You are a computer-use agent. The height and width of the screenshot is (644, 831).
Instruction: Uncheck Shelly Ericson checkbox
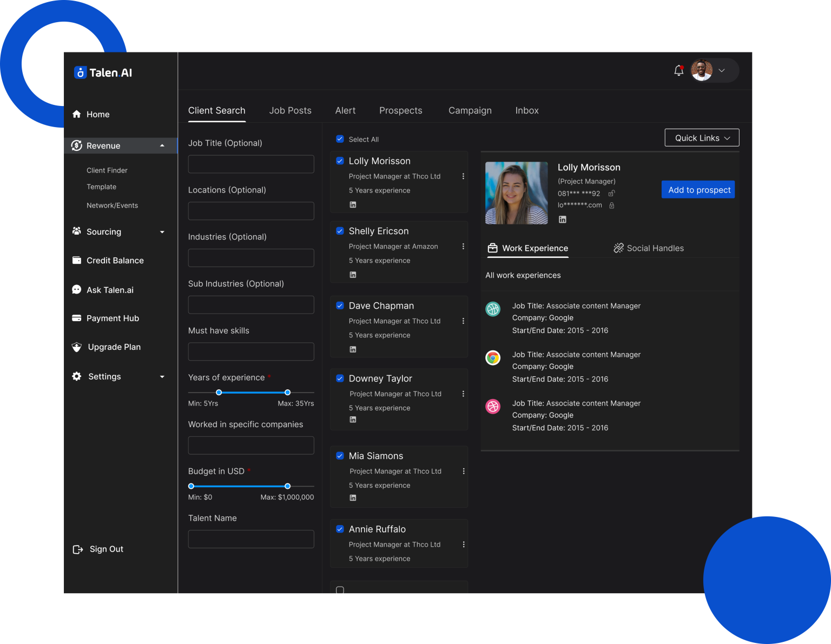[340, 231]
